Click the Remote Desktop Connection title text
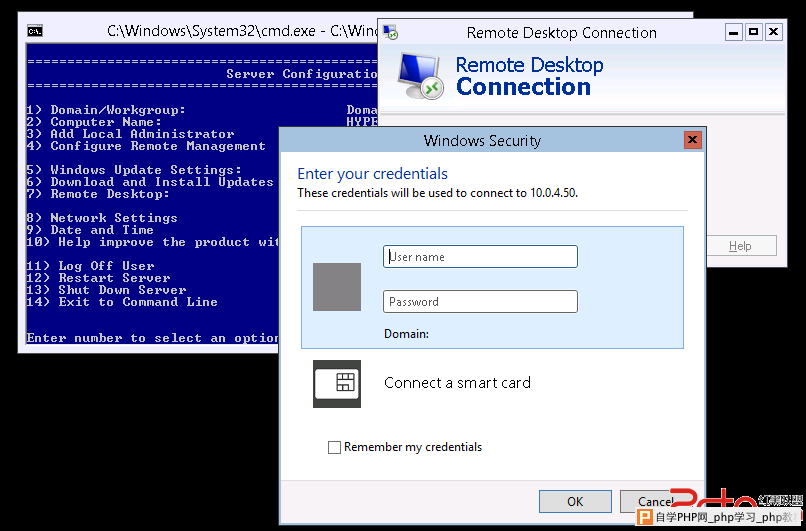The height and width of the screenshot is (531, 806). point(561,33)
